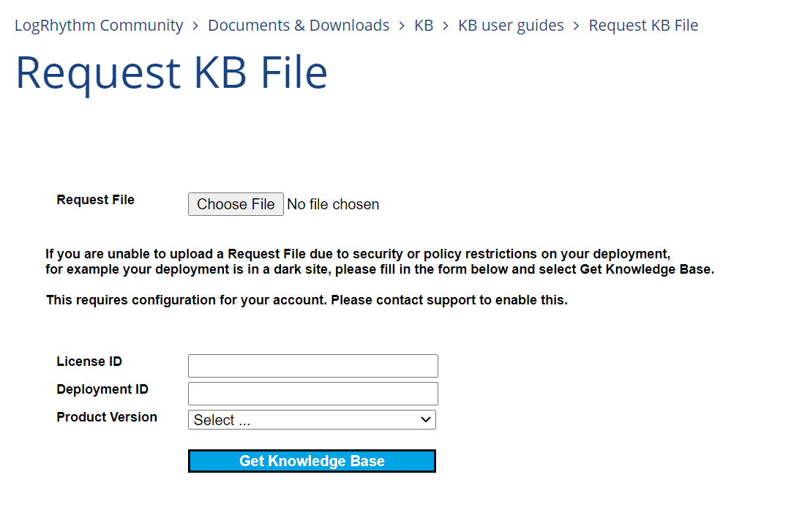Click the License ID label
This screenshot has height=532, width=802.
89,361
